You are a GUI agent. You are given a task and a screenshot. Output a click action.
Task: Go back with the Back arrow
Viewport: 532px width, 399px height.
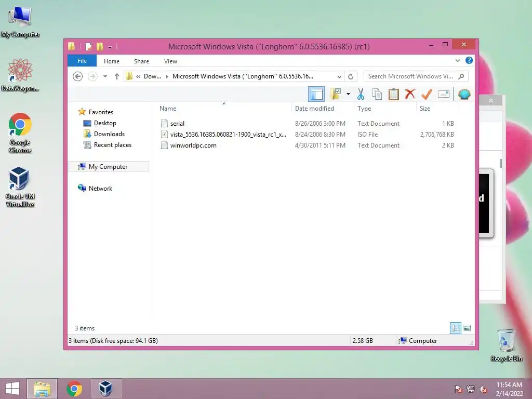pos(78,76)
